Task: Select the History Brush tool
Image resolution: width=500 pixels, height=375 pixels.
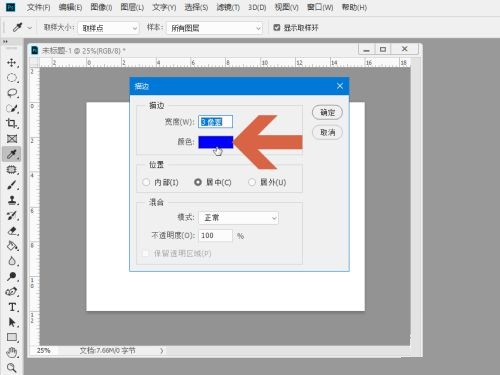Action: pos(12,215)
